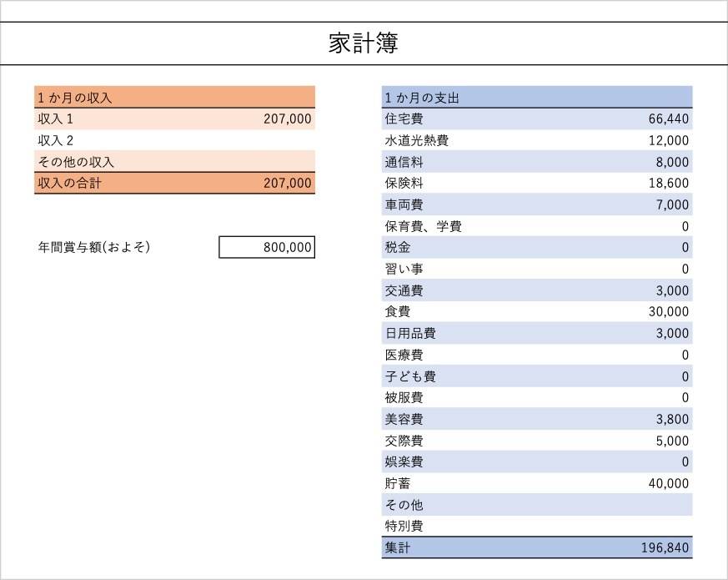Select the 保育費、学費 label
This screenshot has width=728, height=580.
423,226
